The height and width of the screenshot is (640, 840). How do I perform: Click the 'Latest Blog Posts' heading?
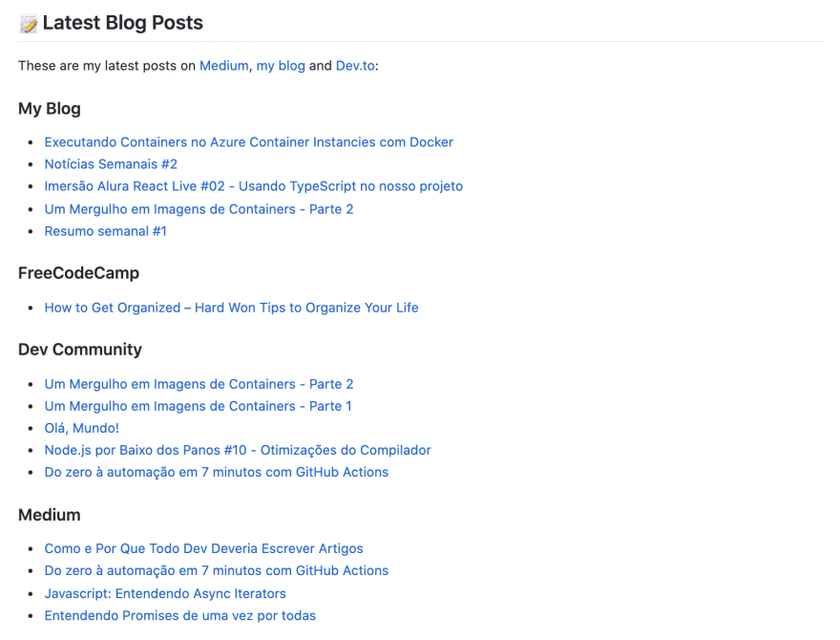(x=123, y=23)
